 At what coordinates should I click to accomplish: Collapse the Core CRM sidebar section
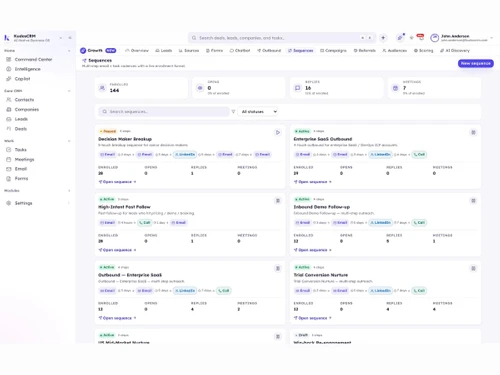click(69, 91)
